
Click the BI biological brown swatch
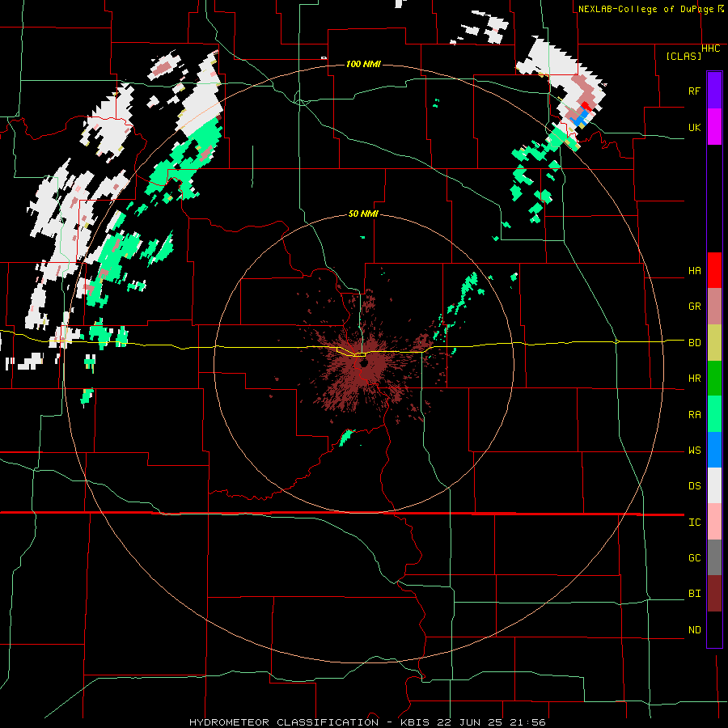tap(714, 594)
